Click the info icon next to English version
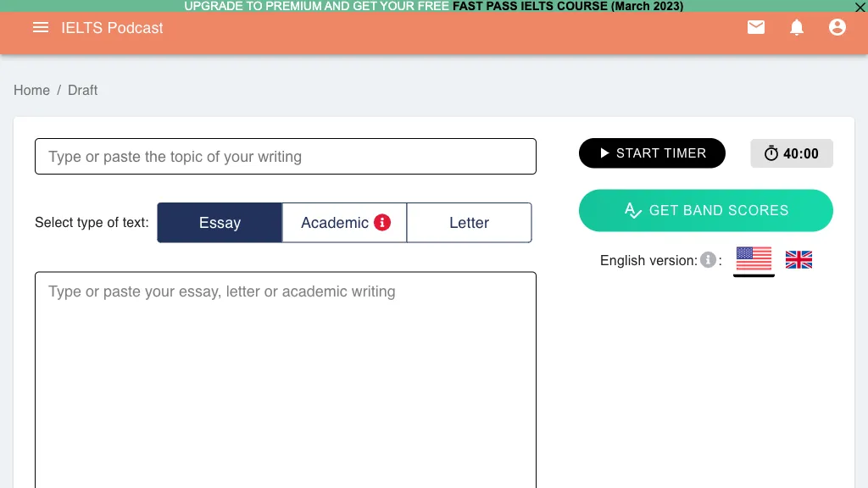 click(708, 260)
